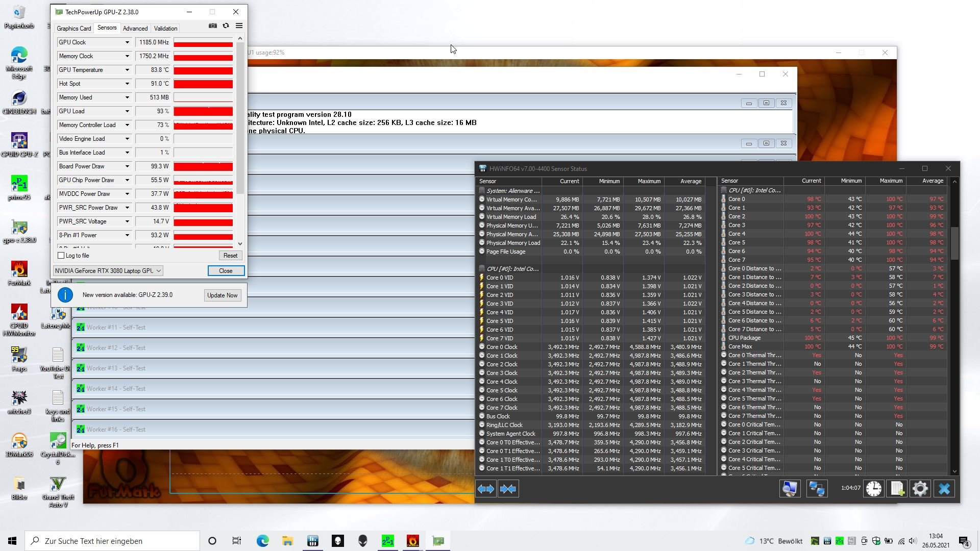Reset the HWiNFO clock timer icon
The height and width of the screenshot is (551, 980).
873,489
